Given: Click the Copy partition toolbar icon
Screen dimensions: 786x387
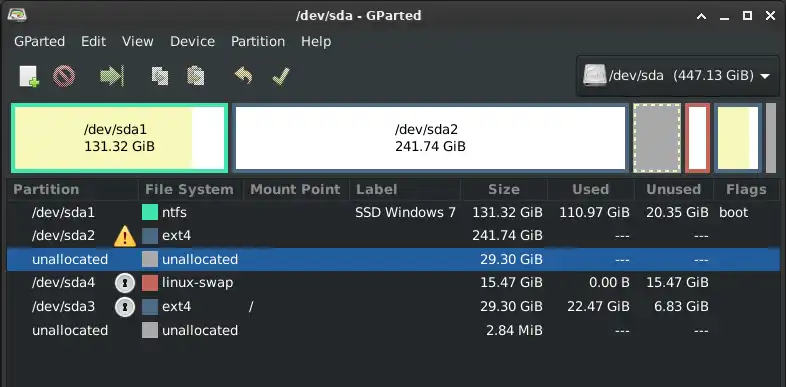Looking at the screenshot, I should [160, 77].
